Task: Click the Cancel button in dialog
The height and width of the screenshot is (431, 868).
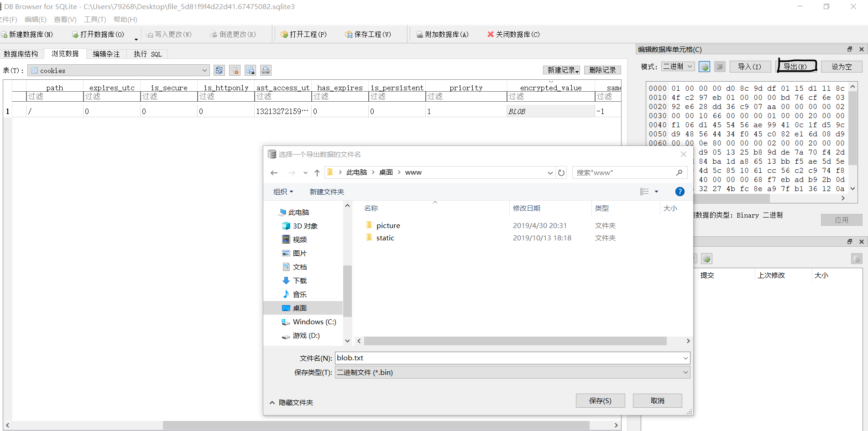Action: click(657, 400)
